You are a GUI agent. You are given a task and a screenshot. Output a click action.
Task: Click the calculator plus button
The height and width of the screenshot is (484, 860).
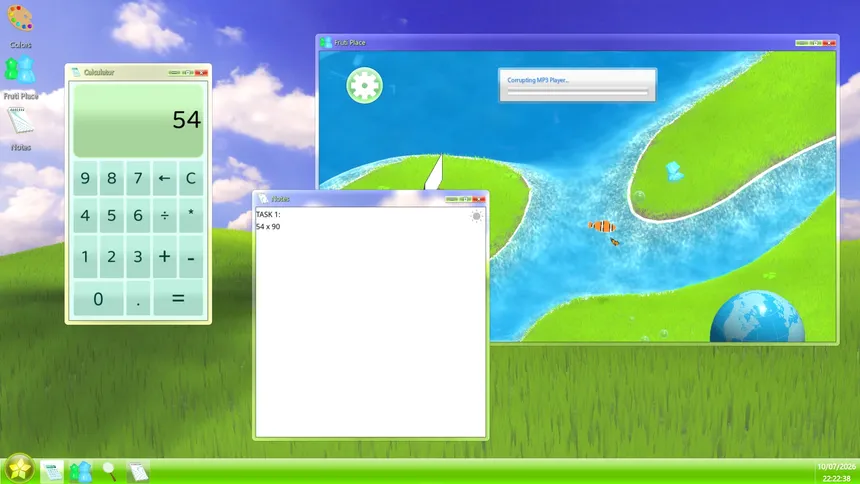coord(164,256)
